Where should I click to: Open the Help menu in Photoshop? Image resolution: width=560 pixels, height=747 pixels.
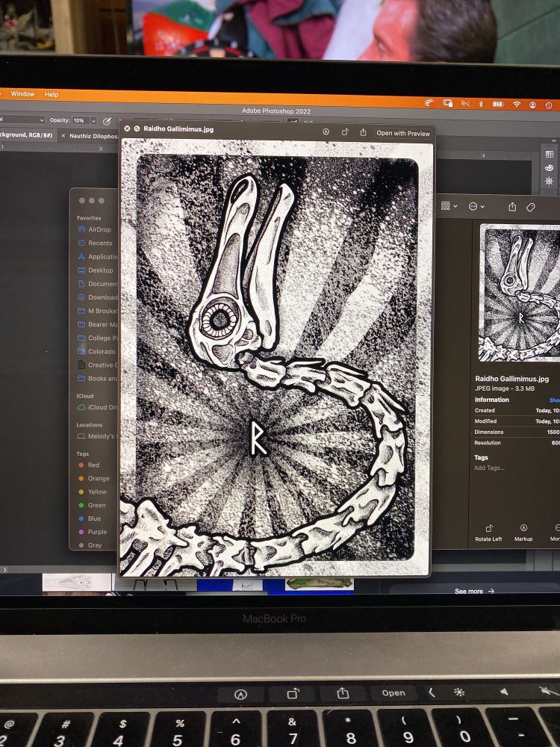(x=52, y=94)
